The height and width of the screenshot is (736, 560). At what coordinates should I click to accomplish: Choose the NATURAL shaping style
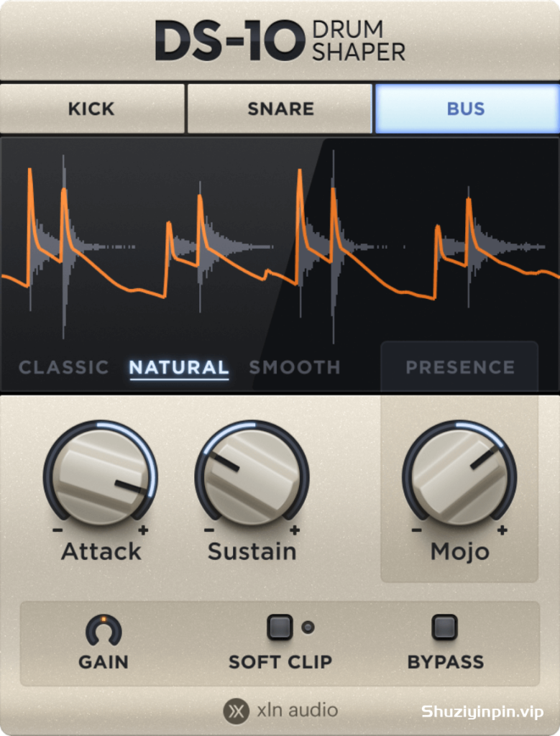tap(179, 367)
